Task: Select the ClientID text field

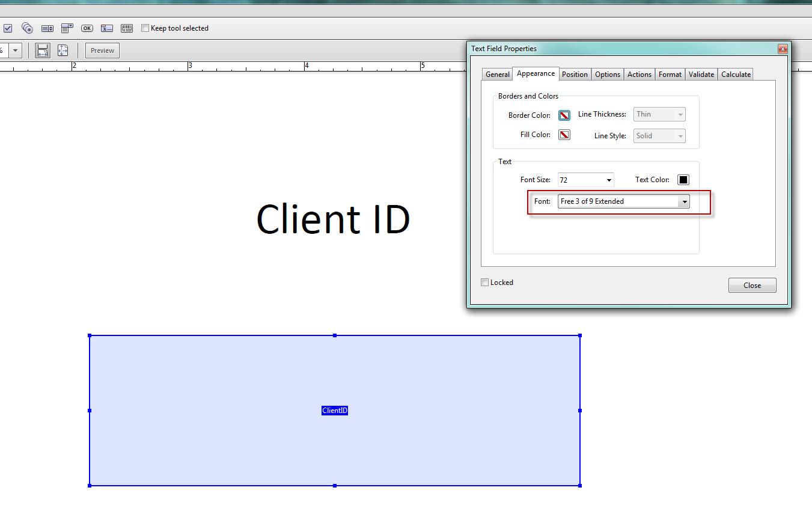Action: click(x=335, y=411)
